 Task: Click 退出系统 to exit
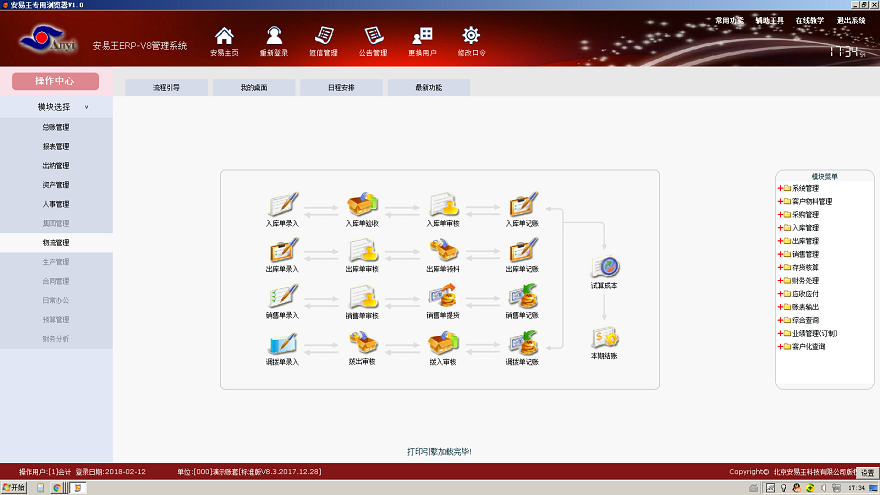coord(851,20)
